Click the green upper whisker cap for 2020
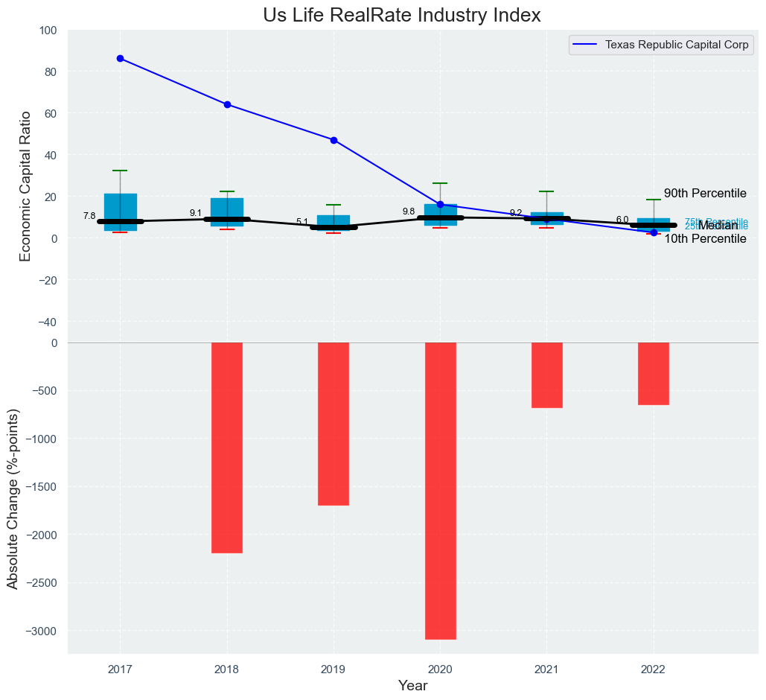This screenshot has width=766, height=700. (x=440, y=183)
